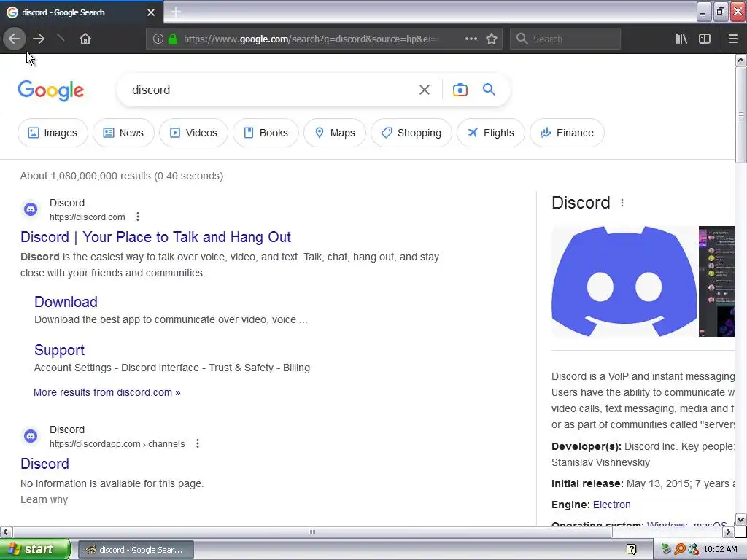The height and width of the screenshot is (560, 747).
Task: Open the Download sitelink
Action: (66, 301)
